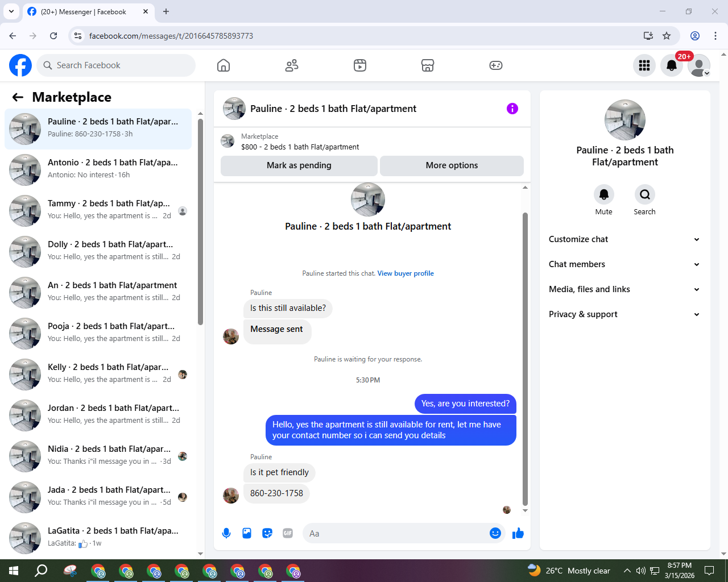Click the 860-230-1758 message bubble

click(x=276, y=493)
